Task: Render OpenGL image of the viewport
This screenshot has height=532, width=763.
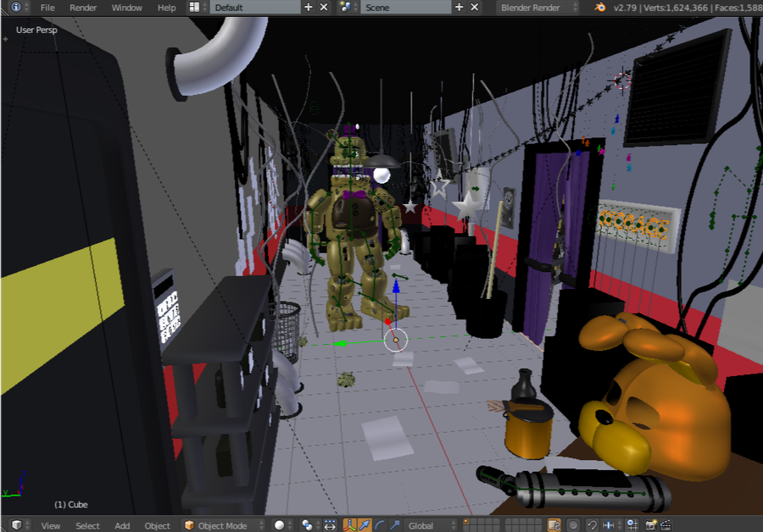Action: coord(650,525)
